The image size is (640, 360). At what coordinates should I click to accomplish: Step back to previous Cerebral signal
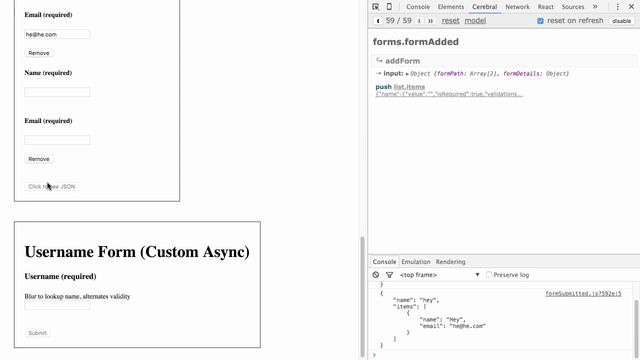click(378, 21)
